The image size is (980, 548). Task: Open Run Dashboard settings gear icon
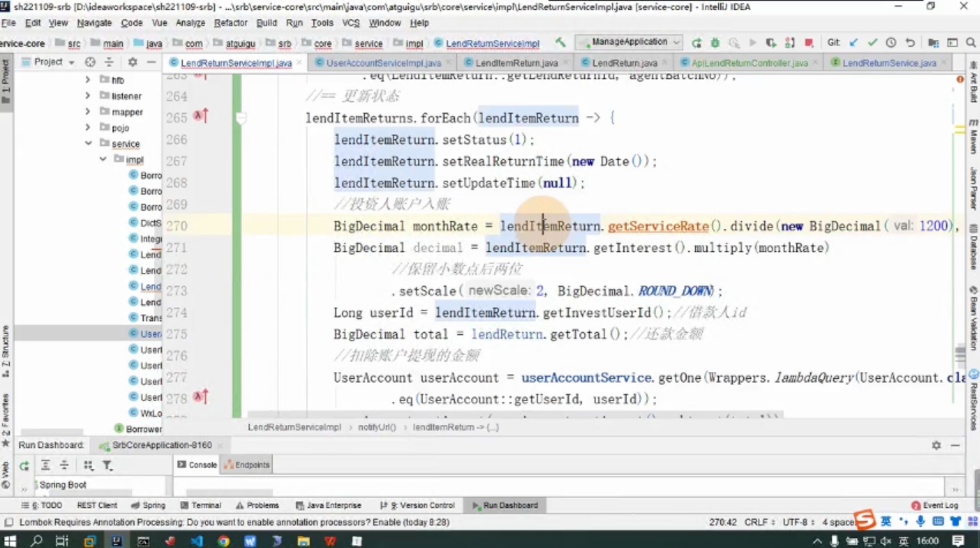pyautogui.click(x=936, y=445)
